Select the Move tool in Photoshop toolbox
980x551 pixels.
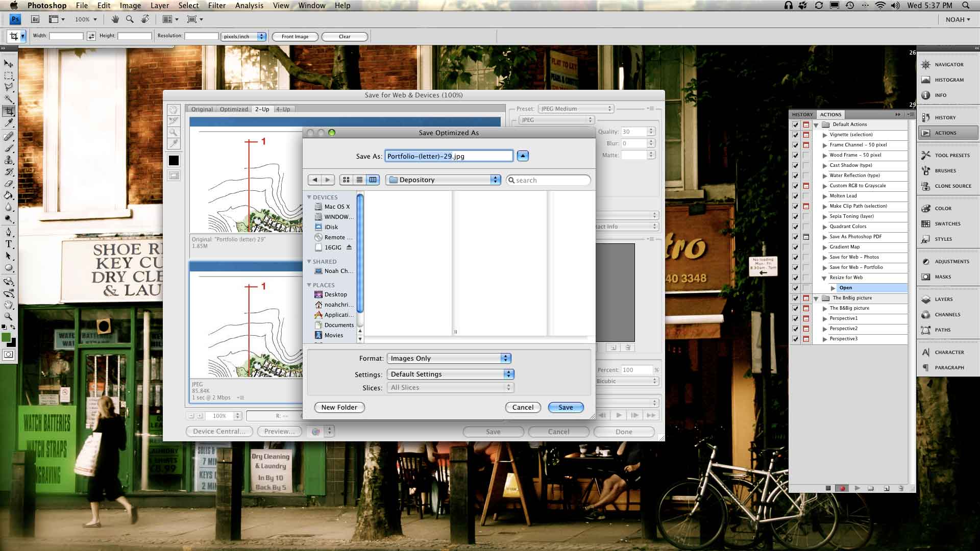pyautogui.click(x=9, y=64)
